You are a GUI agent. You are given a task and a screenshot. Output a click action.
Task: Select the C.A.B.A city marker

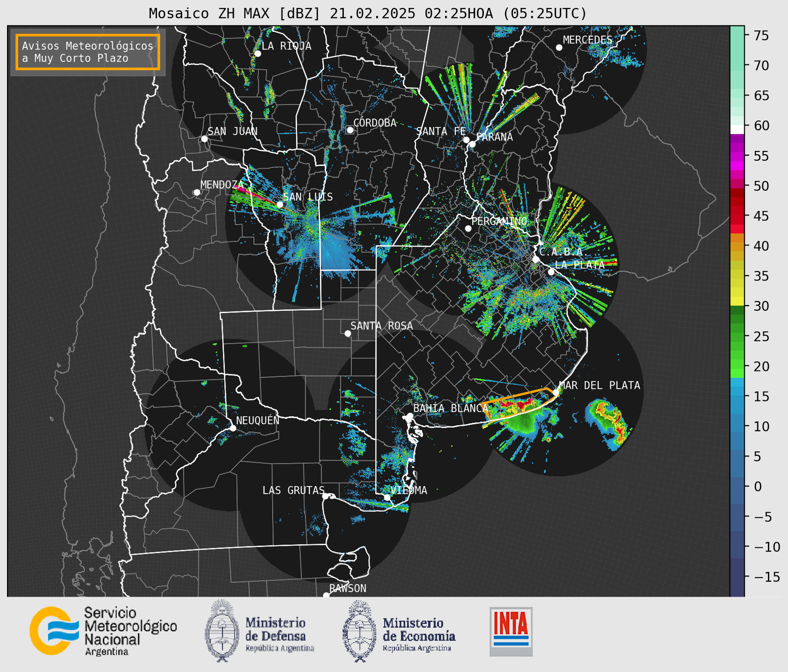(536, 259)
